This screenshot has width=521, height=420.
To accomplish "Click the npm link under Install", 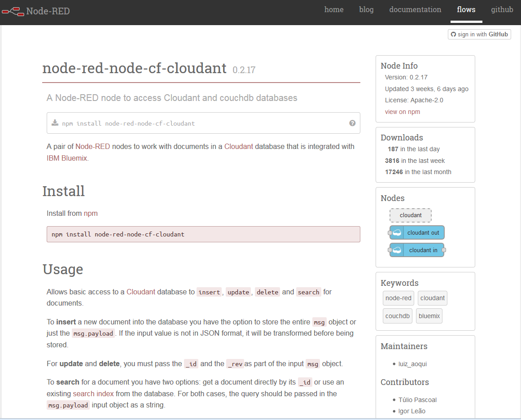I will (91, 214).
